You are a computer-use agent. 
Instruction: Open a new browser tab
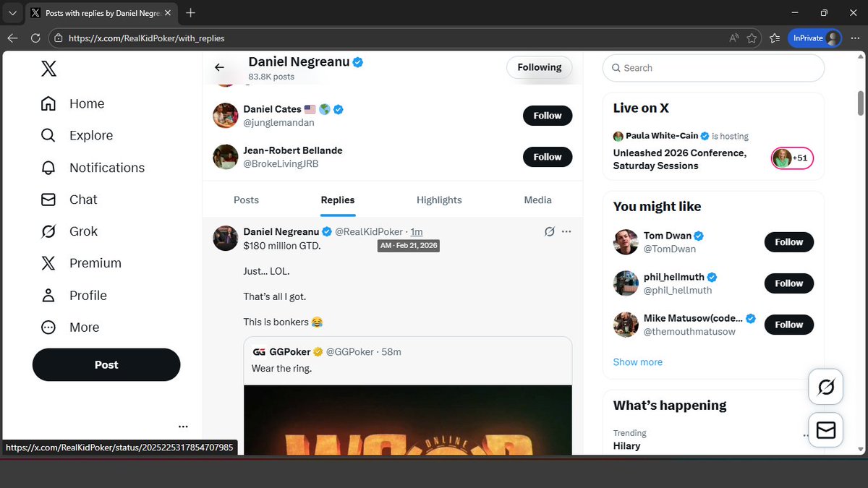click(x=191, y=12)
